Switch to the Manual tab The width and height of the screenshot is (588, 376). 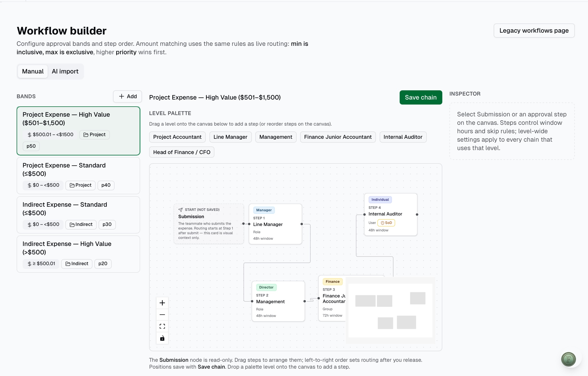click(x=33, y=71)
